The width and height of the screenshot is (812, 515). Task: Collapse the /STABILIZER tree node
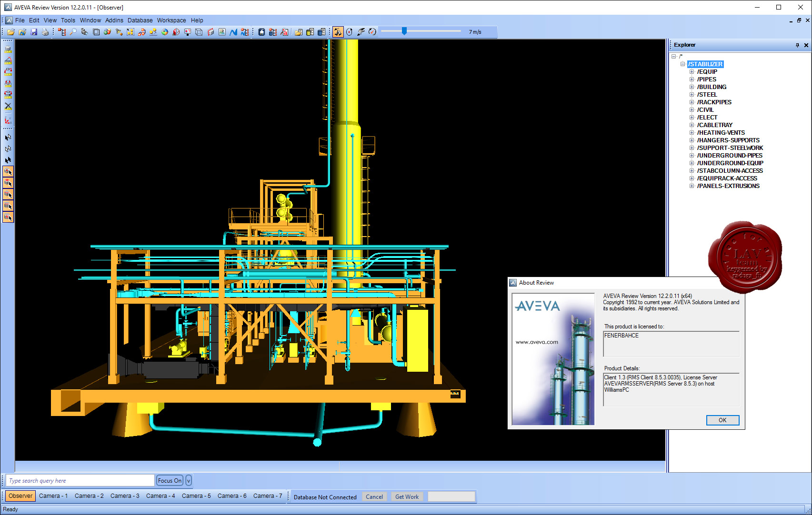click(x=682, y=64)
